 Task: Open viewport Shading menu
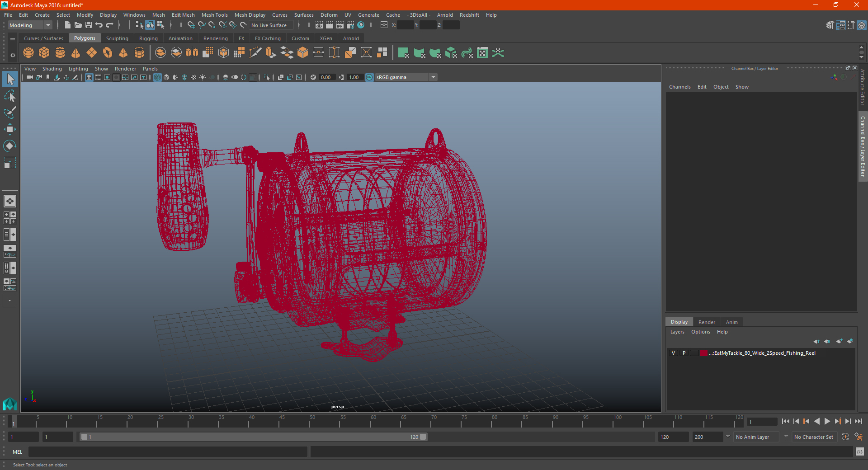tap(52, 69)
